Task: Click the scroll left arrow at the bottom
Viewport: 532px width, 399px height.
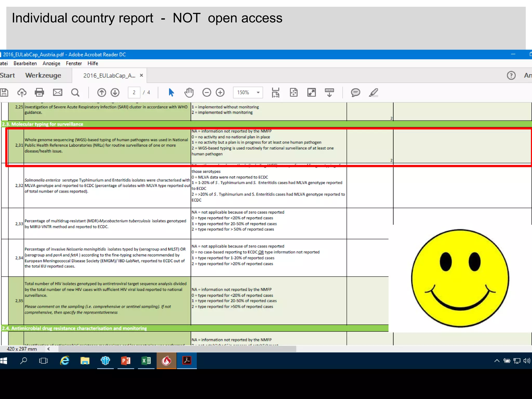Action: (48, 349)
